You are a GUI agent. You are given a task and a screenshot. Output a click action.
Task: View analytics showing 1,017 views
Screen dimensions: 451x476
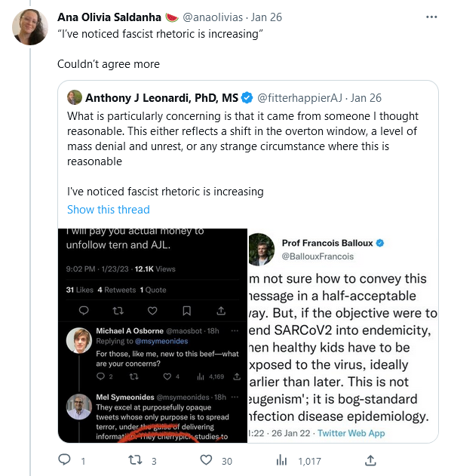pyautogui.click(x=299, y=461)
